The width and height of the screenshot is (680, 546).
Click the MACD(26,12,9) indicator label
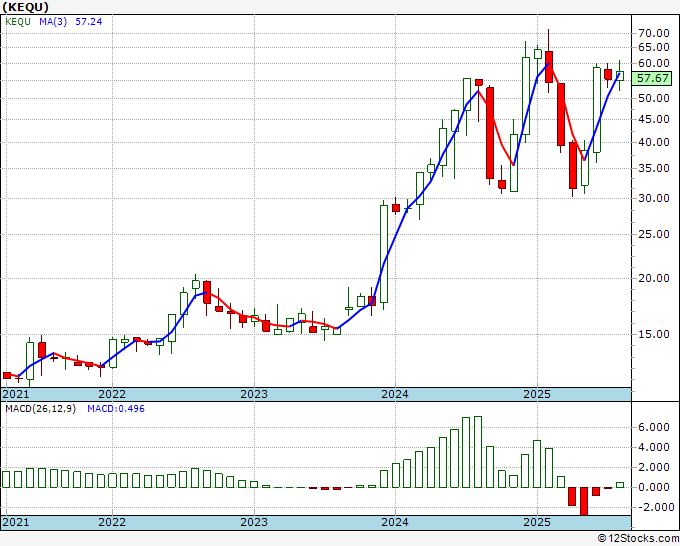point(40,409)
